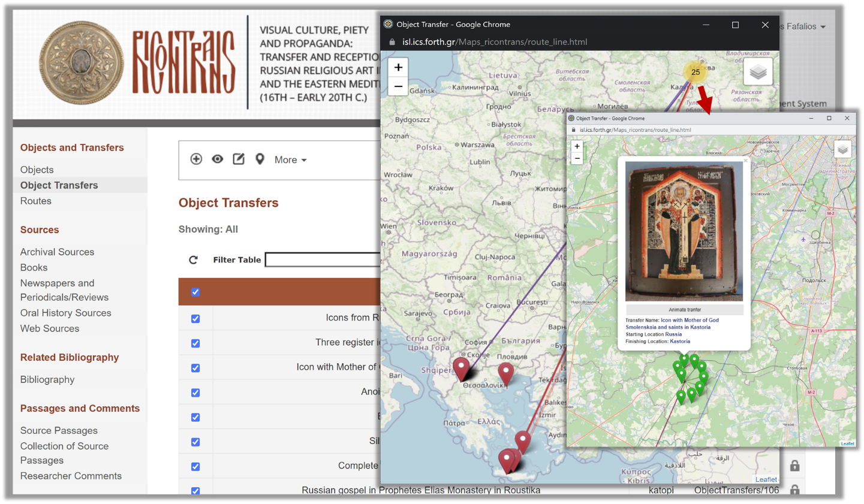Zoom in on the small front map window
Screen dimensions: 864x504
point(577,146)
